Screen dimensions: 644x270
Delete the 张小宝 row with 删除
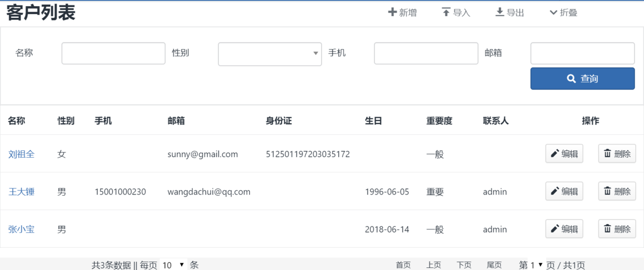pos(617,228)
